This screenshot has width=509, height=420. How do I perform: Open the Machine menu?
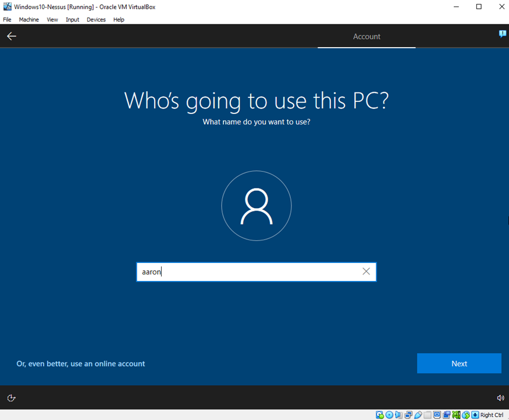click(29, 20)
